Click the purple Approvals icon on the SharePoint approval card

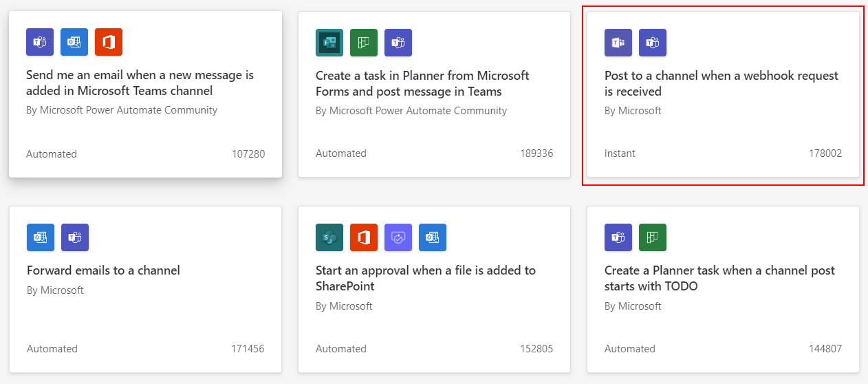(x=398, y=237)
